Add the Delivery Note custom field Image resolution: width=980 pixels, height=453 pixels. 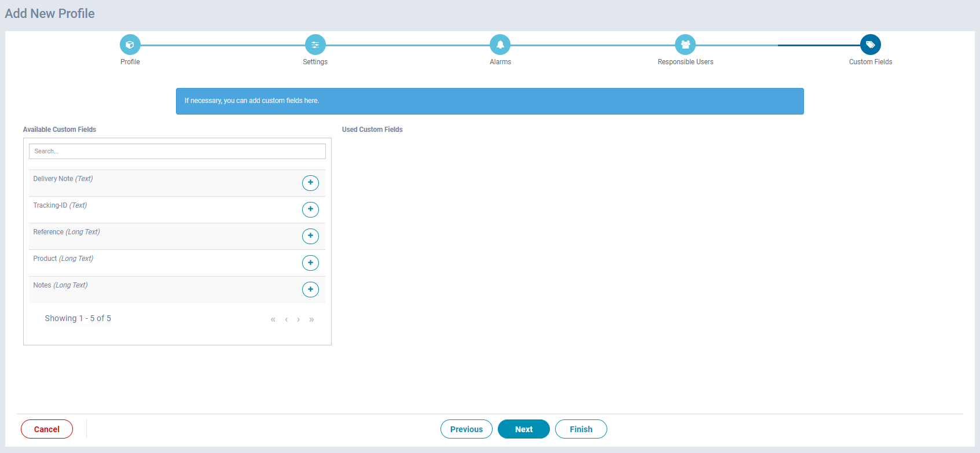[x=310, y=183]
